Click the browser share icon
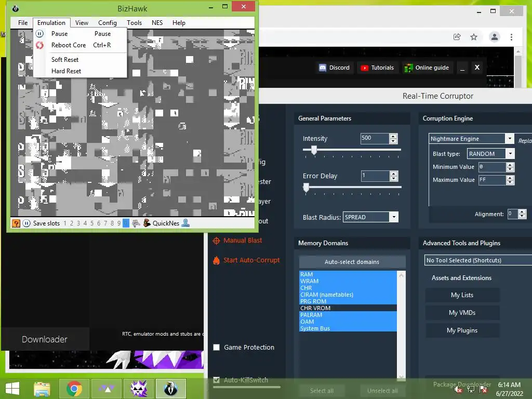 coord(457,37)
